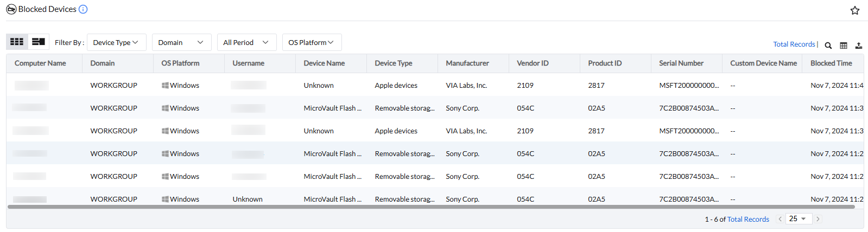Switch to detailed list view
Viewport: 868px width, 232px height.
[x=39, y=42]
